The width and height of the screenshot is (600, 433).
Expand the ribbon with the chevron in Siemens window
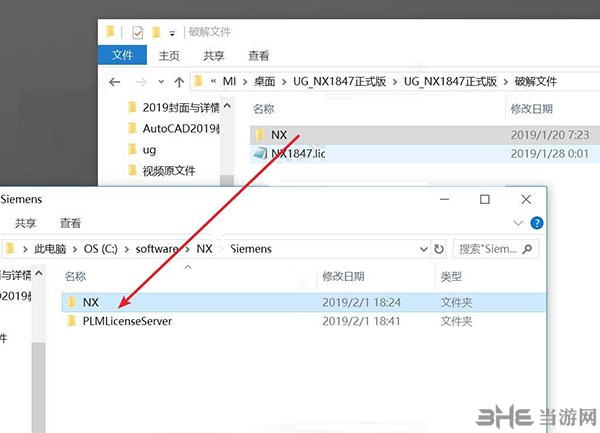(518, 223)
